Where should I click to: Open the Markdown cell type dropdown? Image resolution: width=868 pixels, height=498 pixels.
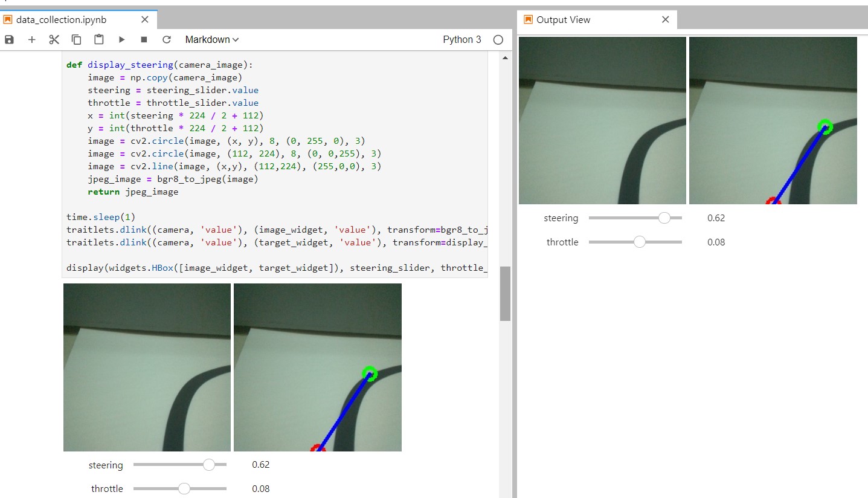tap(212, 39)
